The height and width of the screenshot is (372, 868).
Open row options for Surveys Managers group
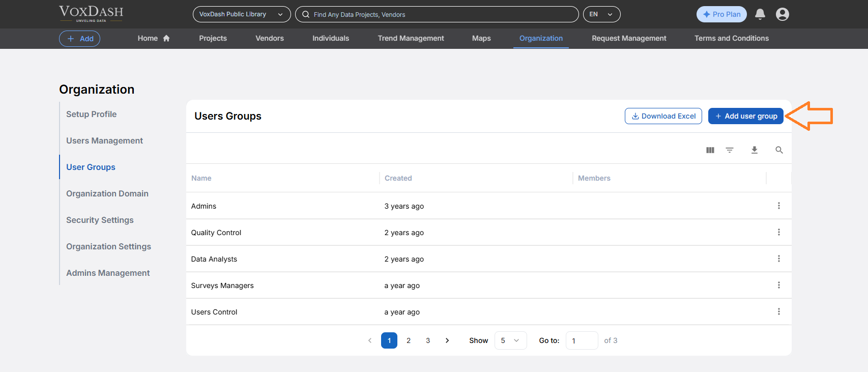tap(778, 285)
